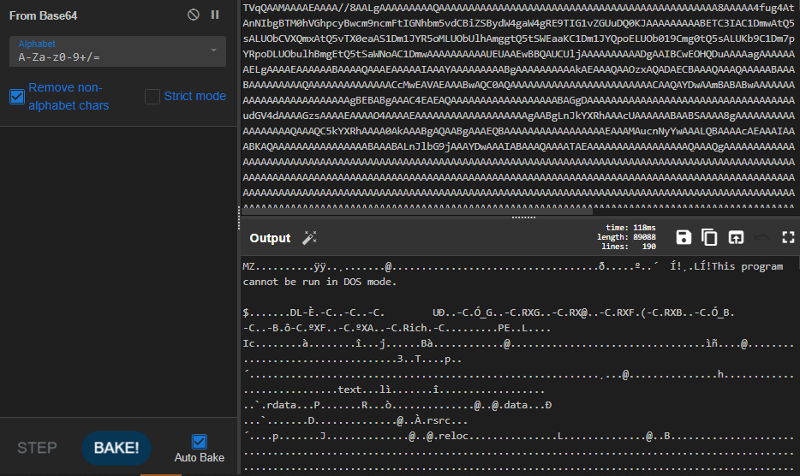Copy raw output to clipboard
This screenshot has height=476, width=800.
coord(709,237)
